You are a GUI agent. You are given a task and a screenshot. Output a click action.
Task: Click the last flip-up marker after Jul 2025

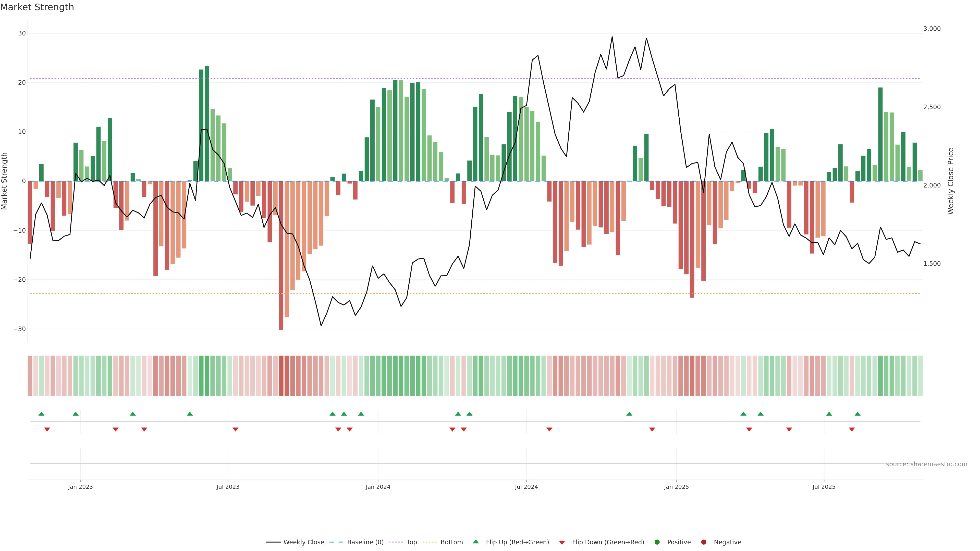point(857,414)
